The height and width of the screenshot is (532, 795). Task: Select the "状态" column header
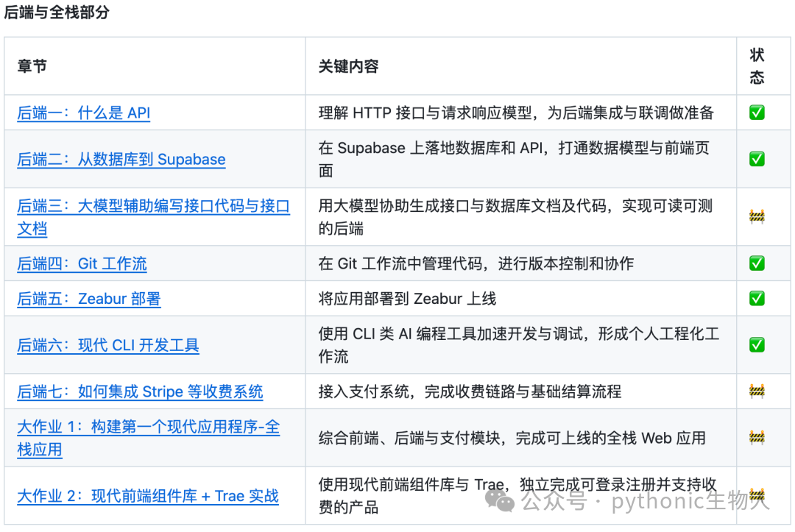pos(757,66)
